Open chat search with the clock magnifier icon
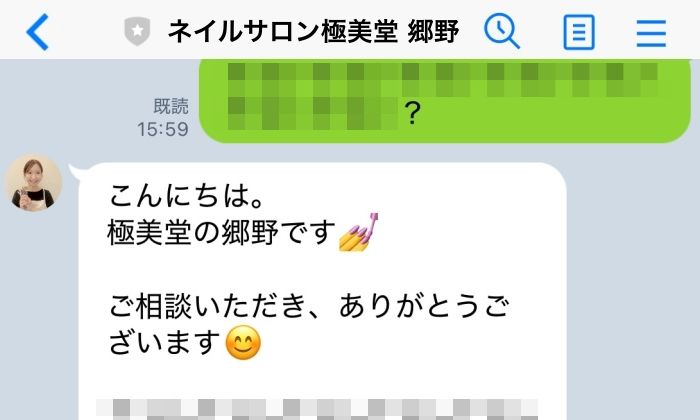 tap(501, 31)
